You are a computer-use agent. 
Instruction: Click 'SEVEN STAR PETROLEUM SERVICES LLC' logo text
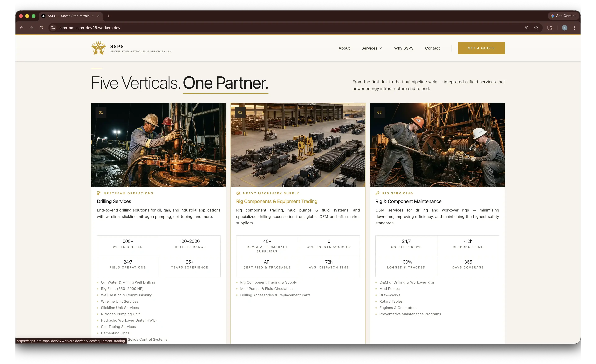tap(141, 51)
